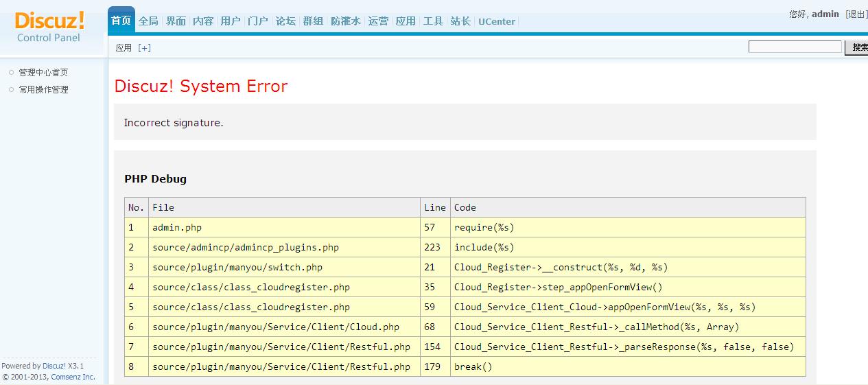This screenshot has height=385, width=868.
Task: Open the 运营 menu tab
Action: click(x=378, y=21)
